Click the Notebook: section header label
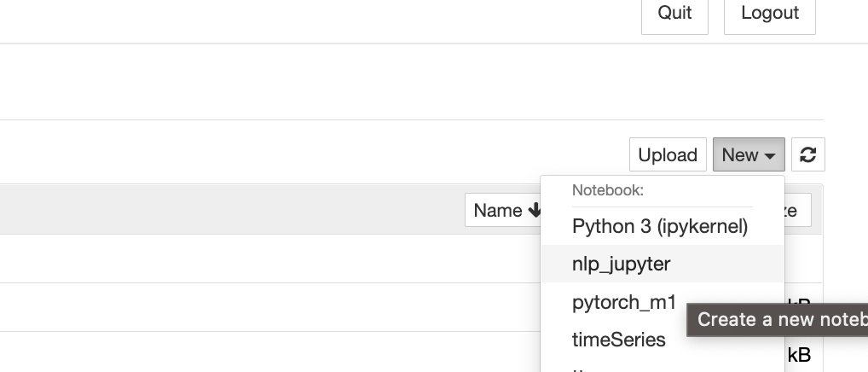 [x=608, y=190]
